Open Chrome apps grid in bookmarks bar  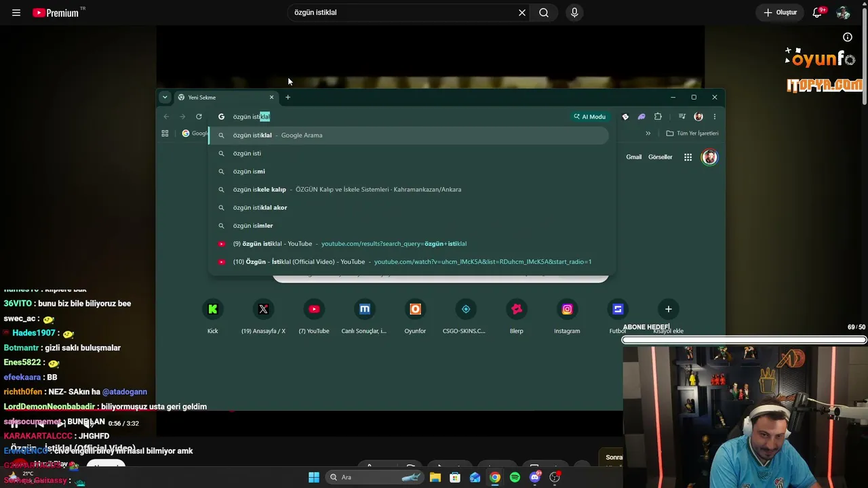click(x=165, y=134)
